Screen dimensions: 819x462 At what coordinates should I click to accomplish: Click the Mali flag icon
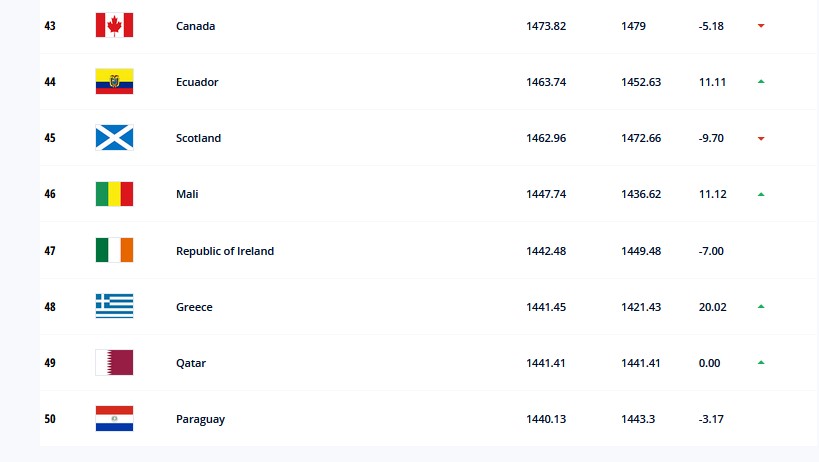(114, 194)
